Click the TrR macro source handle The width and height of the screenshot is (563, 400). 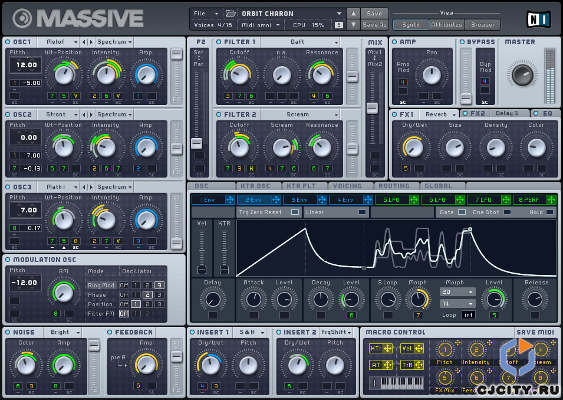[x=412, y=365]
